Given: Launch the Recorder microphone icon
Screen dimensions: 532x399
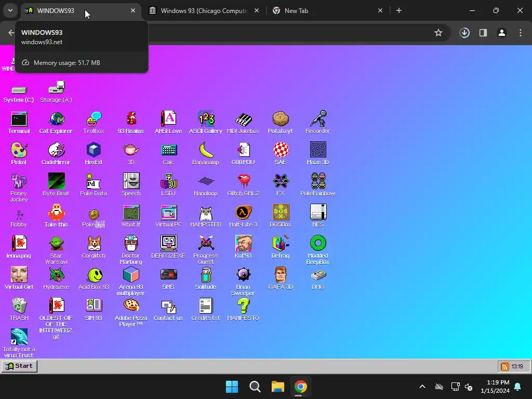Looking at the screenshot, I should pyautogui.click(x=317, y=123).
